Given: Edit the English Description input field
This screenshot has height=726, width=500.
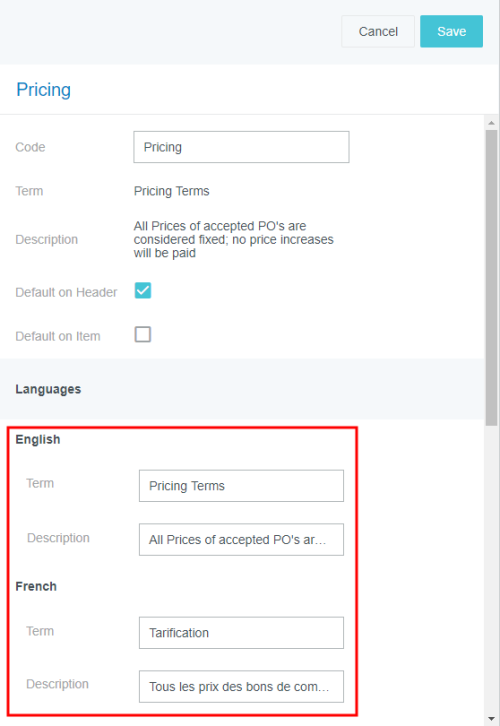Looking at the screenshot, I should click(241, 539).
